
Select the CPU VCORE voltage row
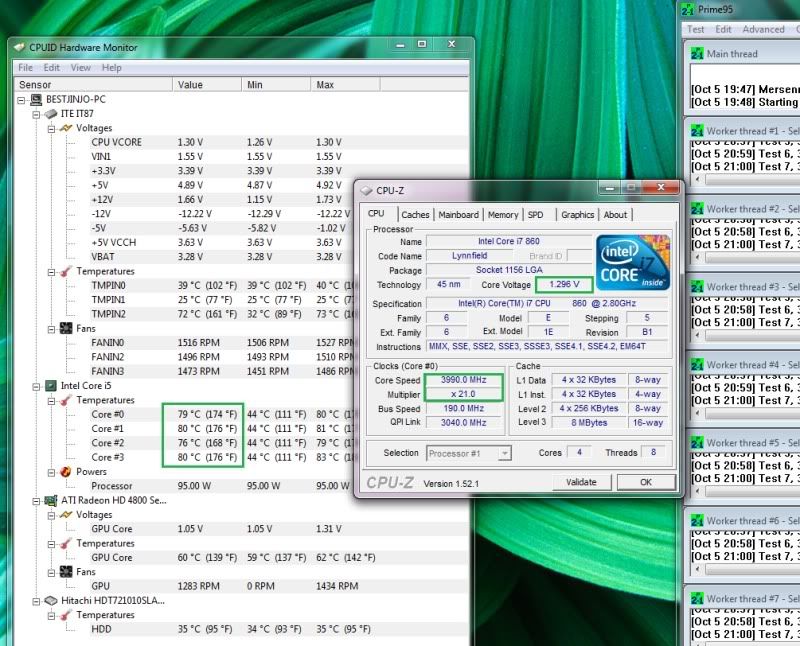(x=117, y=142)
